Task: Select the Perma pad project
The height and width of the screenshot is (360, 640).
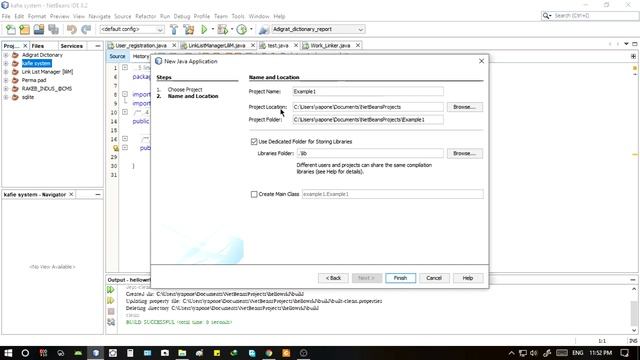Action: click(34, 80)
